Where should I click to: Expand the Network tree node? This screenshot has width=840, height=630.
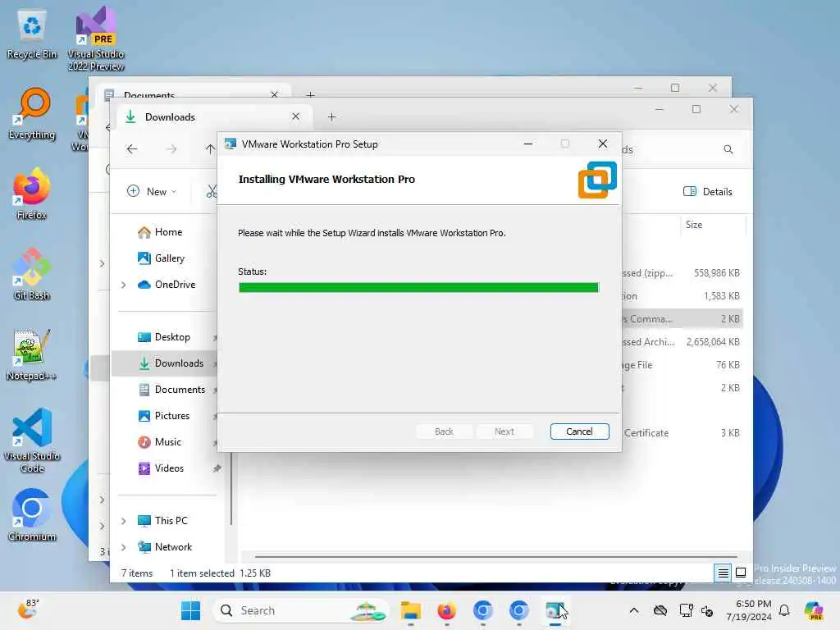click(x=124, y=547)
